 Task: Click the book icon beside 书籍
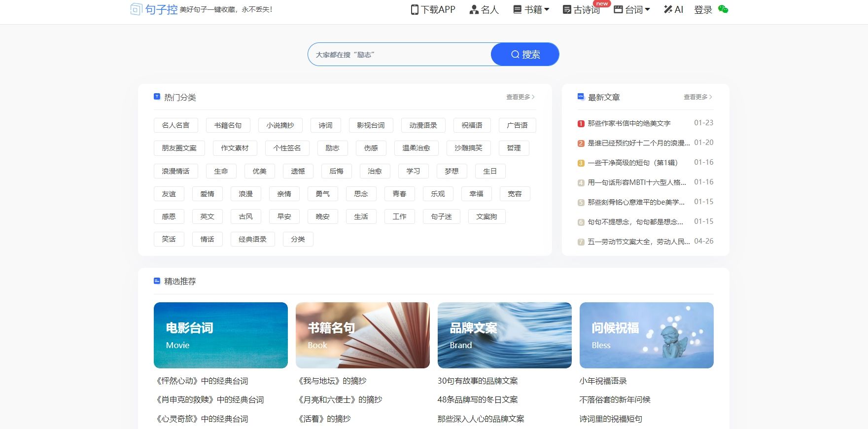[x=517, y=9]
